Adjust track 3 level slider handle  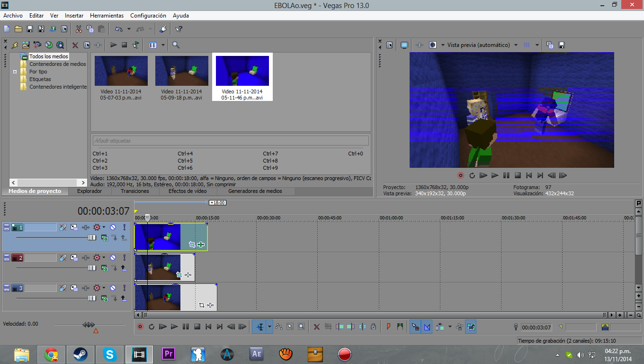[92, 298]
